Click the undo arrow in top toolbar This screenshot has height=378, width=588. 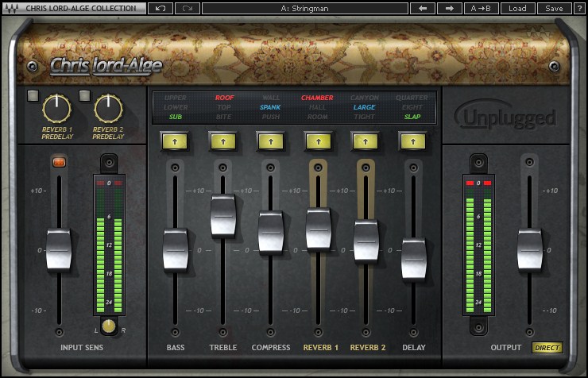coord(161,8)
